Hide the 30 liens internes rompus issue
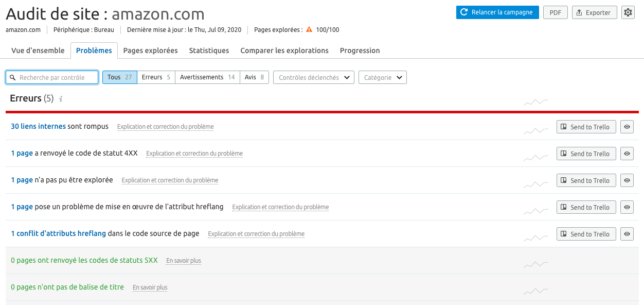 (627, 127)
